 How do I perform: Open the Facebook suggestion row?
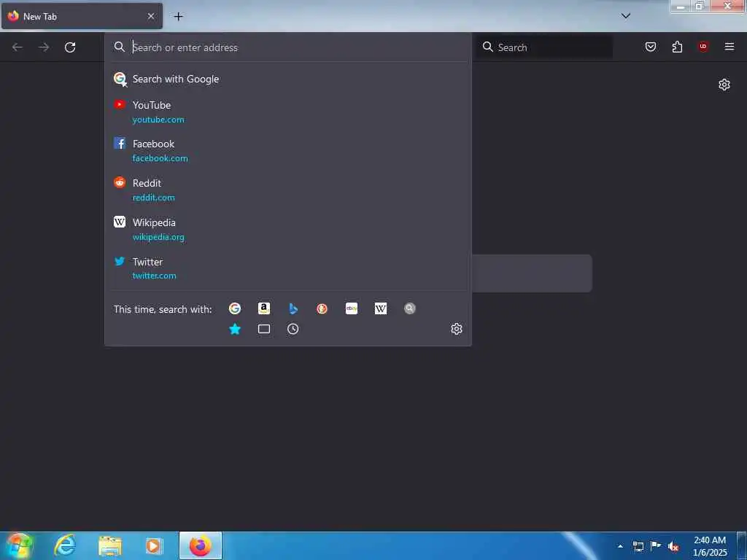click(287, 150)
